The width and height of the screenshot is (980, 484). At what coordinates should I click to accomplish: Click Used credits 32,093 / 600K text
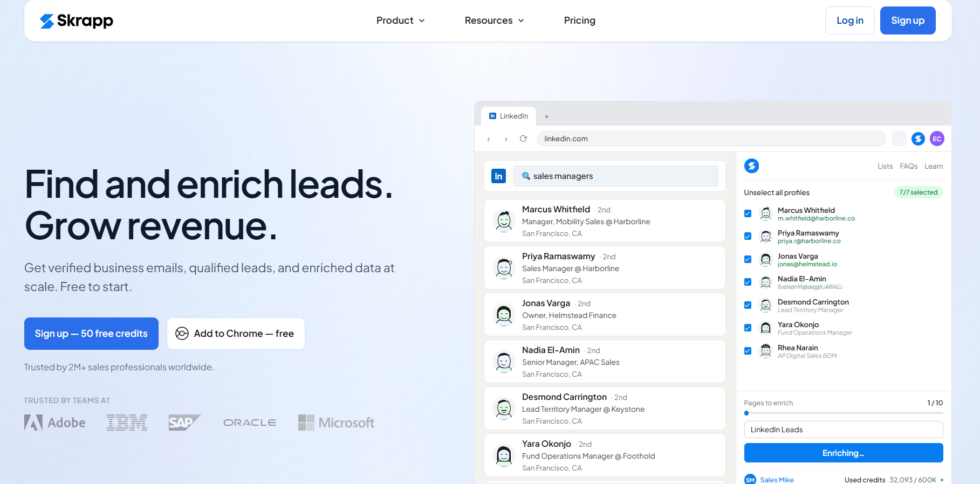[890, 480]
